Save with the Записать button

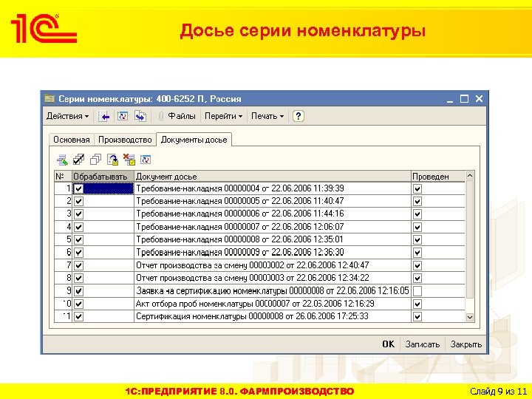tap(423, 344)
